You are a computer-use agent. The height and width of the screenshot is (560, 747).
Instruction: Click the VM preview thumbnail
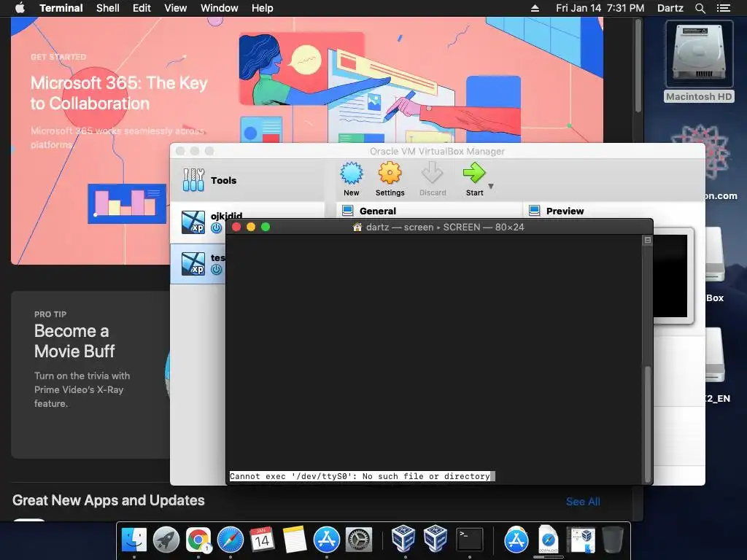[672, 276]
